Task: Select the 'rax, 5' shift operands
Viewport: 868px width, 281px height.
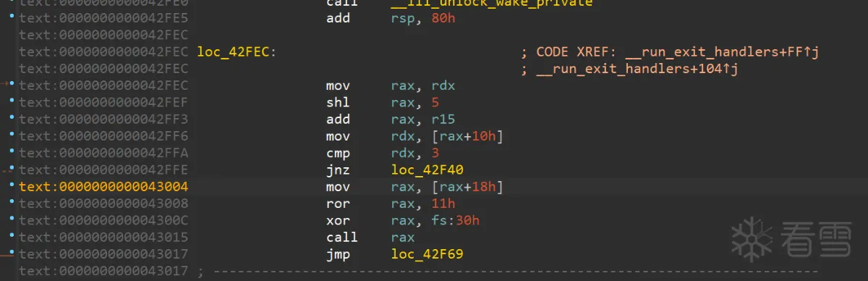Action: [x=415, y=103]
